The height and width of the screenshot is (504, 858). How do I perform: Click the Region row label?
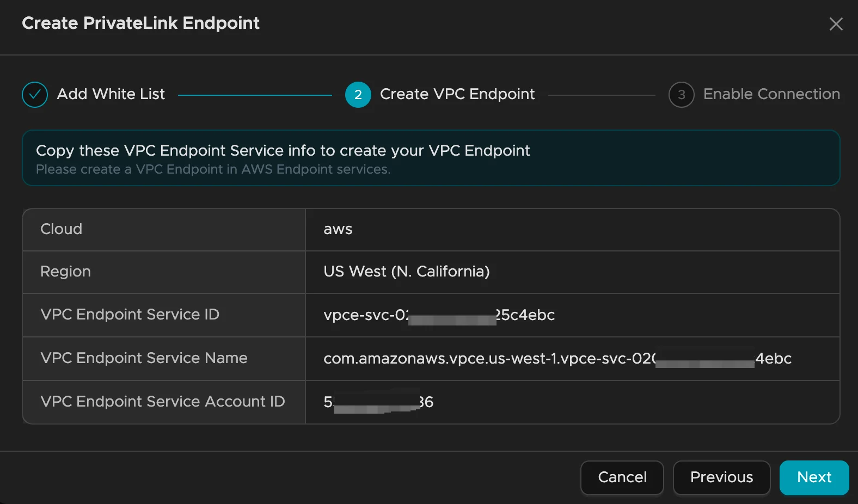65,272
